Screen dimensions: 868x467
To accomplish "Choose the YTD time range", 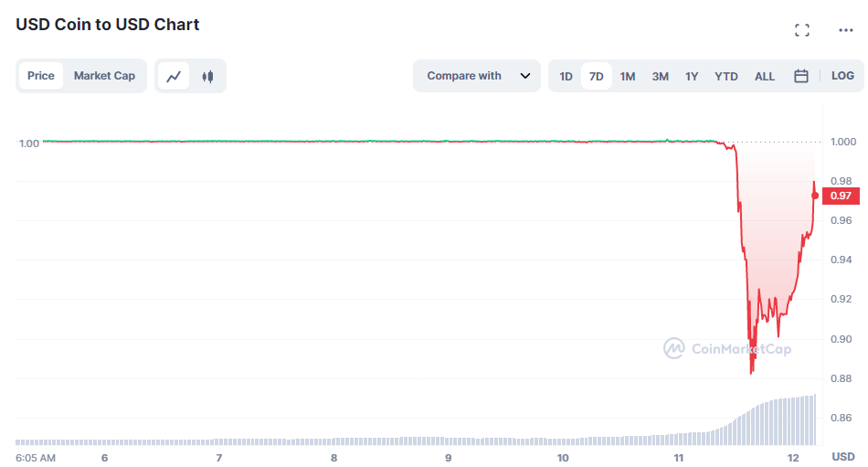I will pyautogui.click(x=725, y=76).
